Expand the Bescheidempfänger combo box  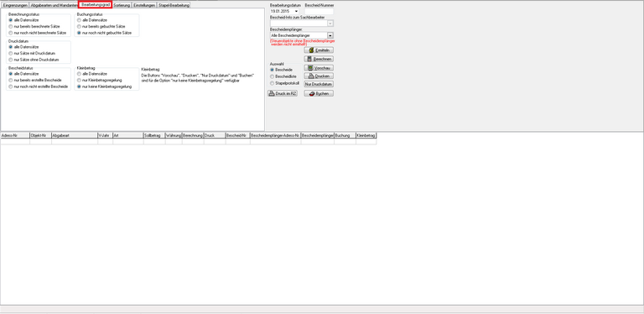pos(330,36)
